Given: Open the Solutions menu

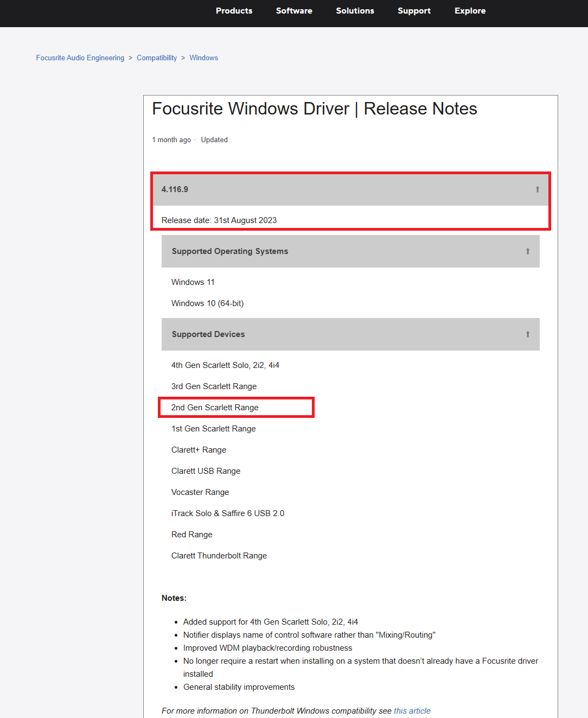Looking at the screenshot, I should pos(355,11).
